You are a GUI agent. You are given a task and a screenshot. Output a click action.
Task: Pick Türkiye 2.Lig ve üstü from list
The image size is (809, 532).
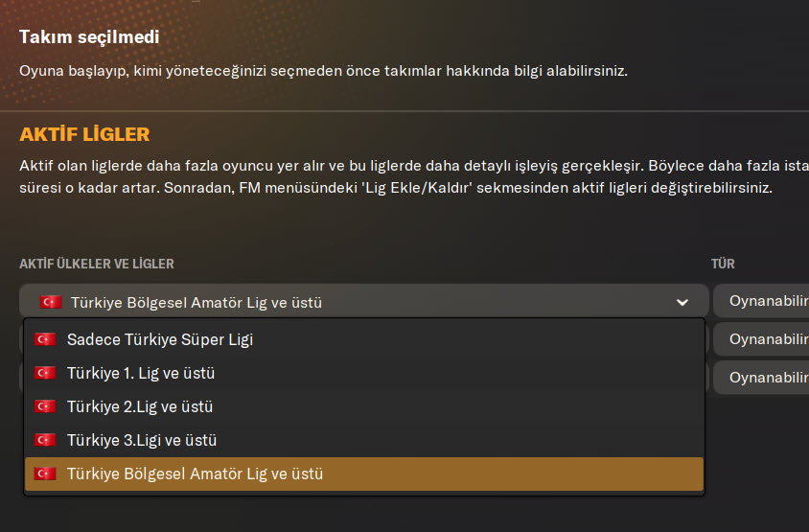tap(140, 406)
